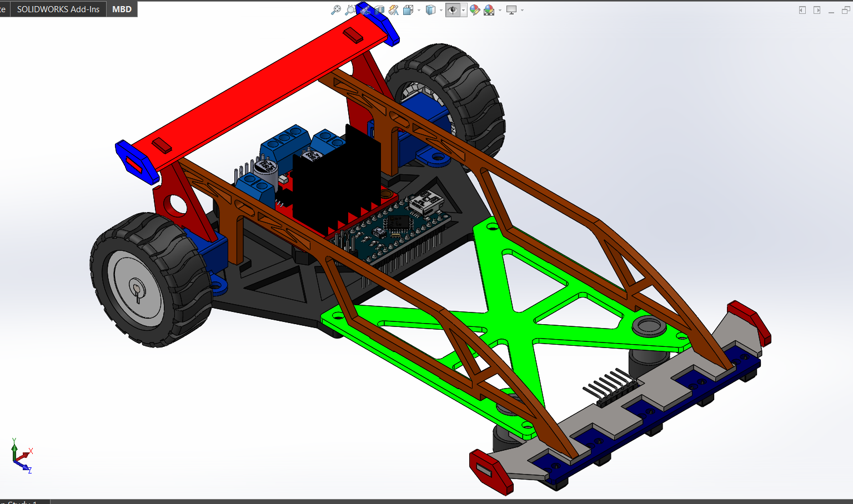Click the View Settings monitor icon
The image size is (853, 504).
(511, 10)
